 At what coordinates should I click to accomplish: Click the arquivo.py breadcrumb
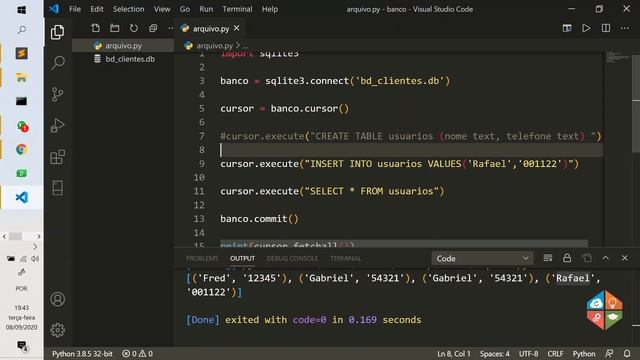[x=214, y=46]
